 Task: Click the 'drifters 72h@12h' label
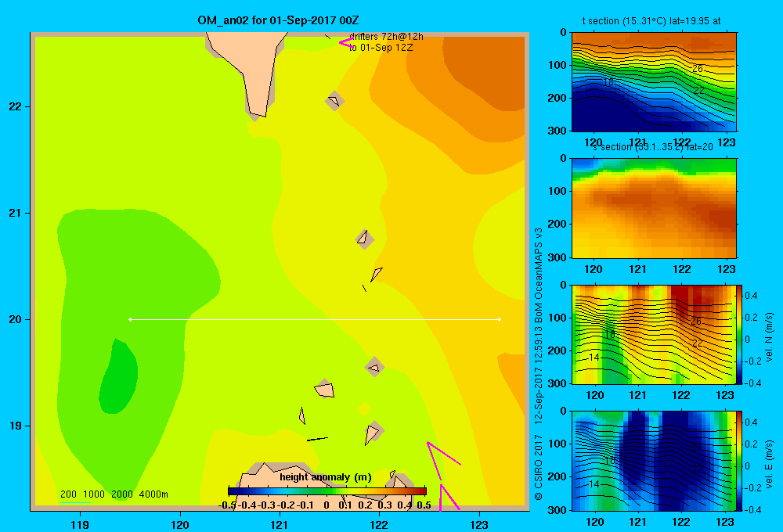(386, 37)
